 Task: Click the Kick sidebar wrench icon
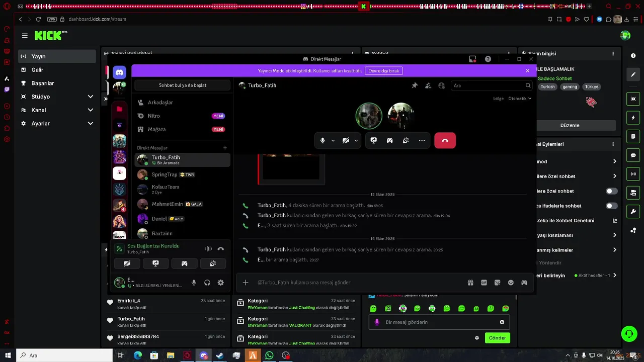pos(633,211)
